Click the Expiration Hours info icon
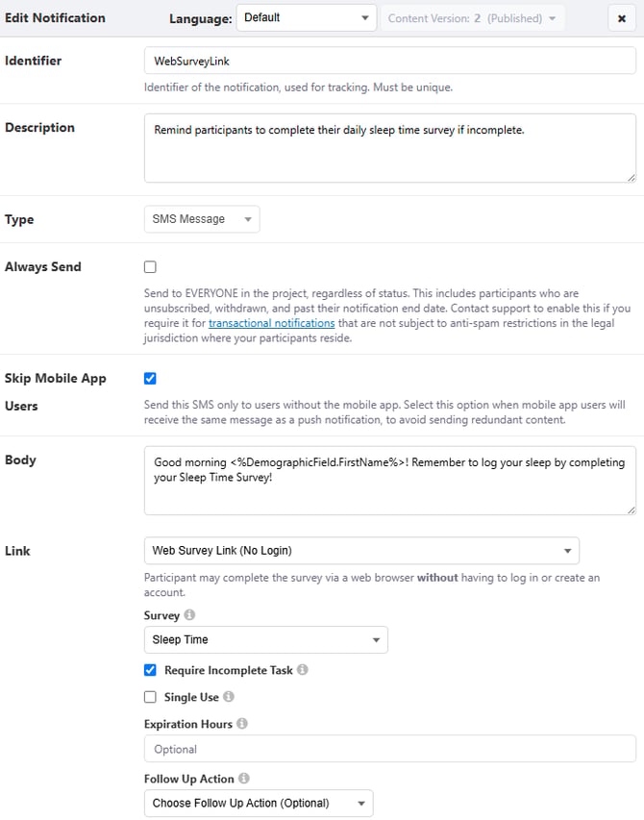 coord(241,723)
